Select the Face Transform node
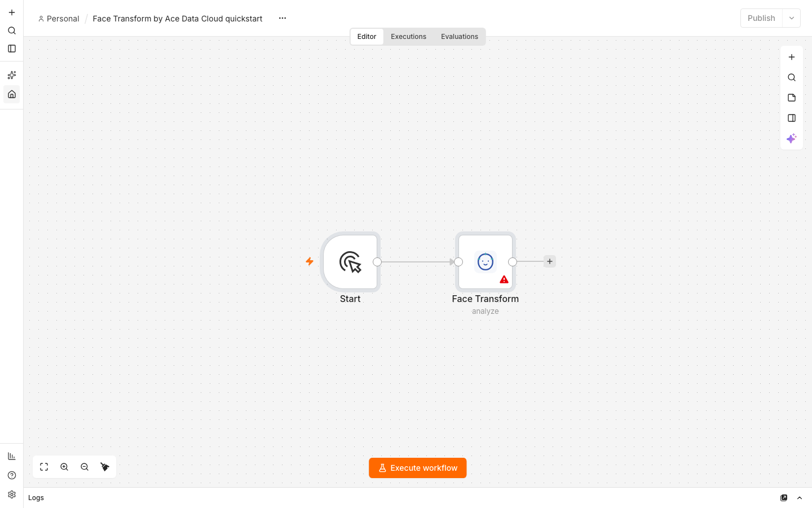This screenshot has width=812, height=508. [x=486, y=262]
